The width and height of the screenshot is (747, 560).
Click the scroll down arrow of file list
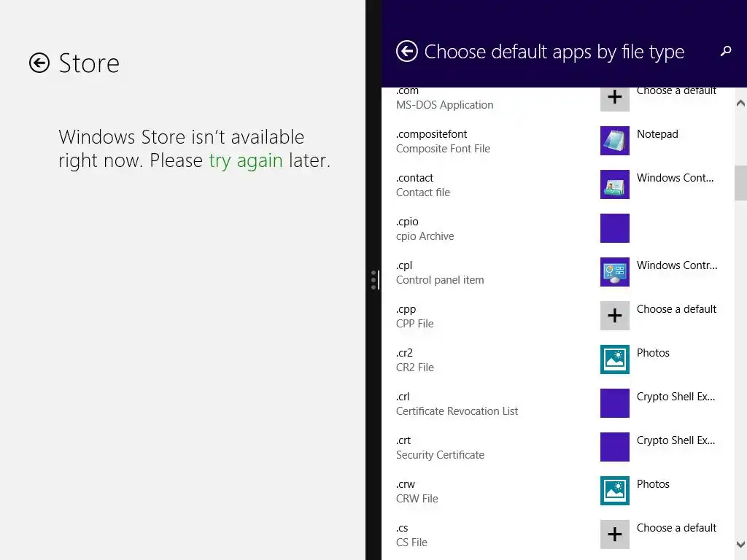point(740,544)
